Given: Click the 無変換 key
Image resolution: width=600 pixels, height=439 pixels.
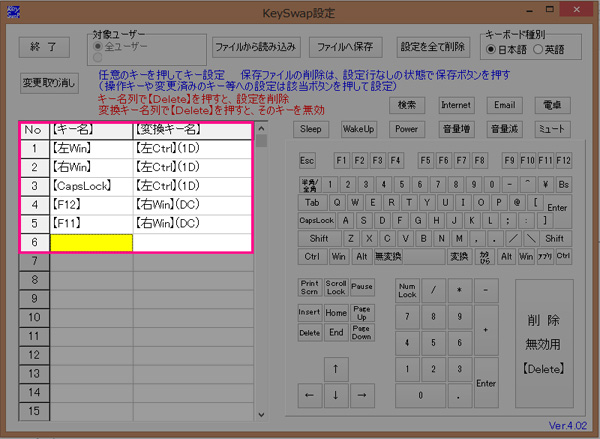Looking at the screenshot, I should tap(388, 256).
